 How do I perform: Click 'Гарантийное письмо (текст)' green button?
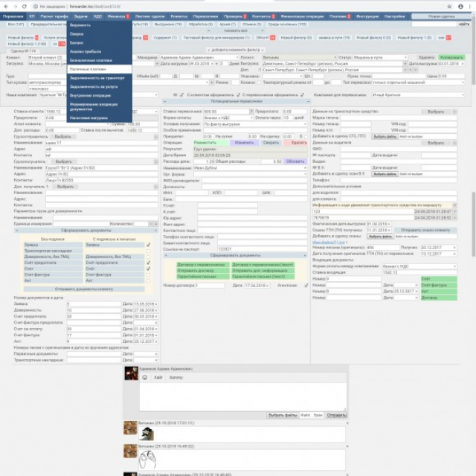[263, 277]
